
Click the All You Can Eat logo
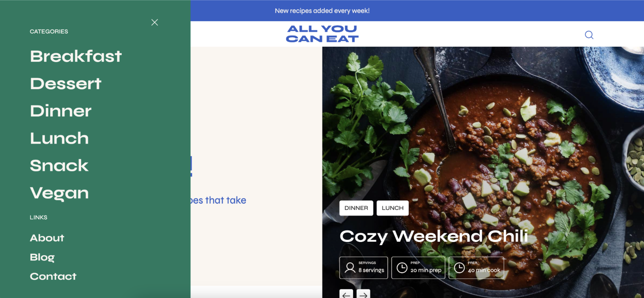tap(322, 34)
